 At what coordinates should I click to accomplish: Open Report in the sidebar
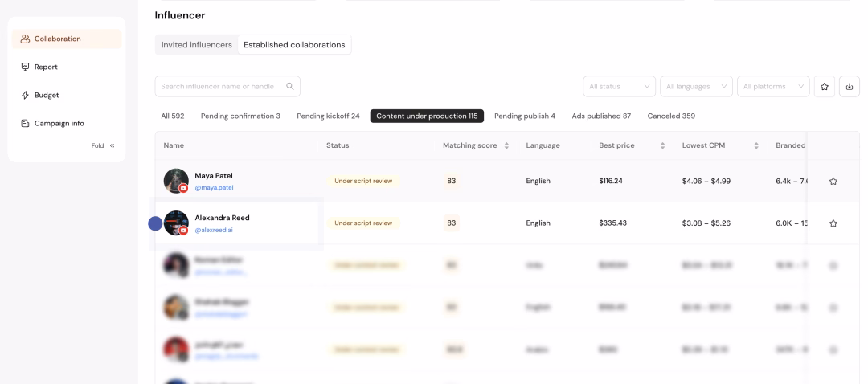click(x=46, y=67)
